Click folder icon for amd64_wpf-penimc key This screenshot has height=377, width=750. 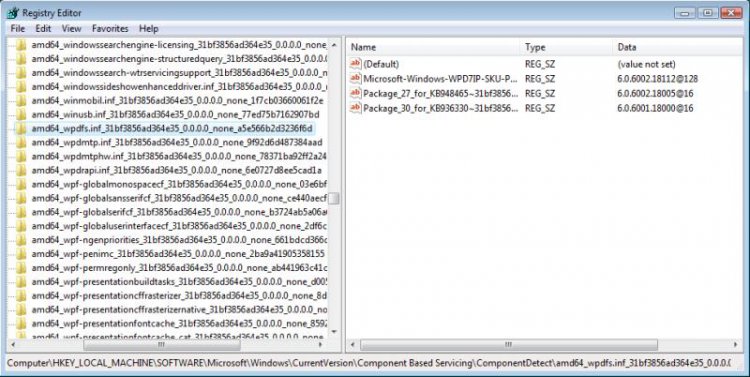point(21,254)
